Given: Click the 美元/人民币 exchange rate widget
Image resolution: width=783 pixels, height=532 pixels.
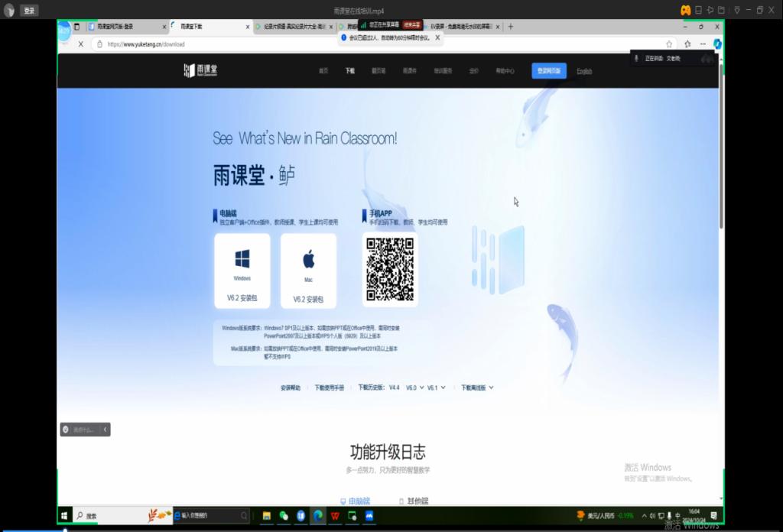Looking at the screenshot, I should (606, 515).
